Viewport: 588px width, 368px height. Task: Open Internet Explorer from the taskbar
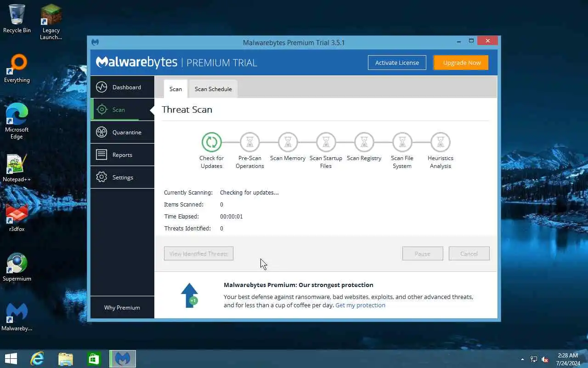[37, 359]
